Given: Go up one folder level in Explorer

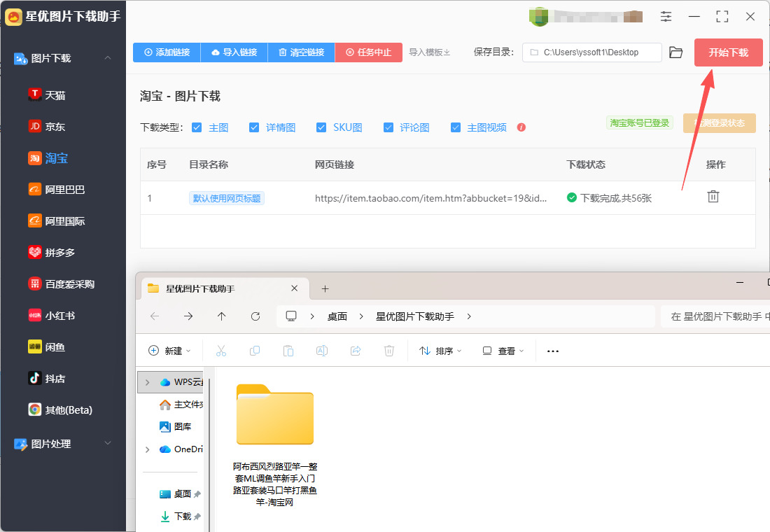Looking at the screenshot, I should tap(222, 316).
